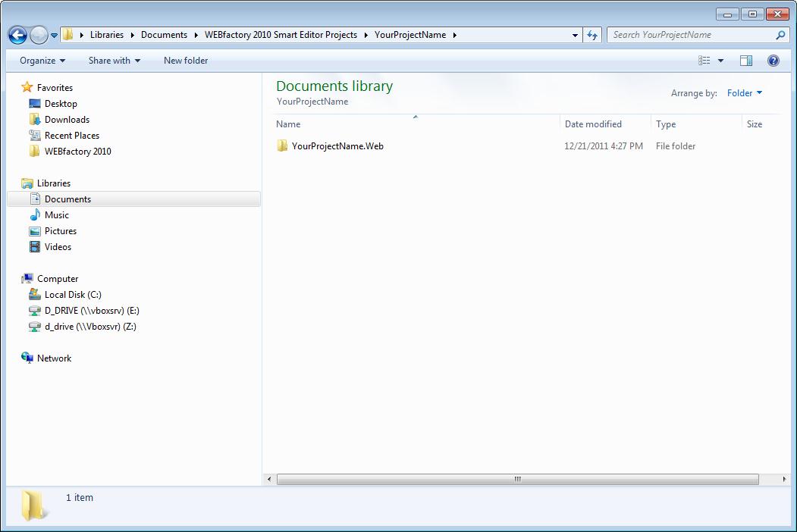Open the Music library
Image resolution: width=797 pixels, height=532 pixels.
(x=57, y=215)
